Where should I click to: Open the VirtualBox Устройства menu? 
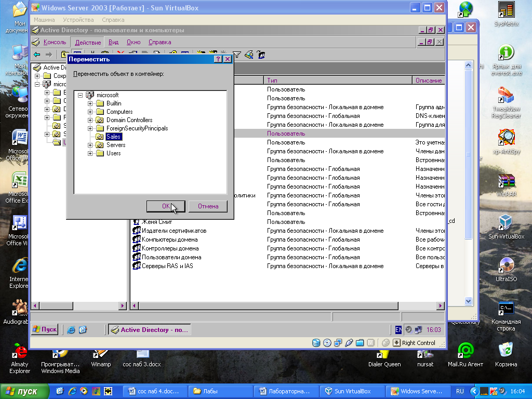pyautogui.click(x=78, y=20)
